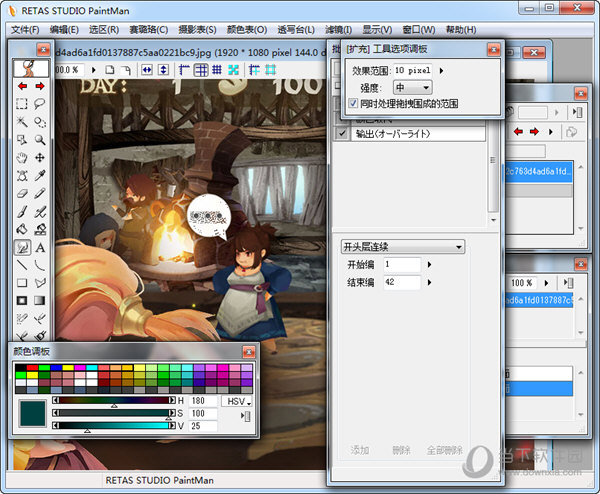Click the 结束编 input field
600x494 pixels.
point(402,282)
